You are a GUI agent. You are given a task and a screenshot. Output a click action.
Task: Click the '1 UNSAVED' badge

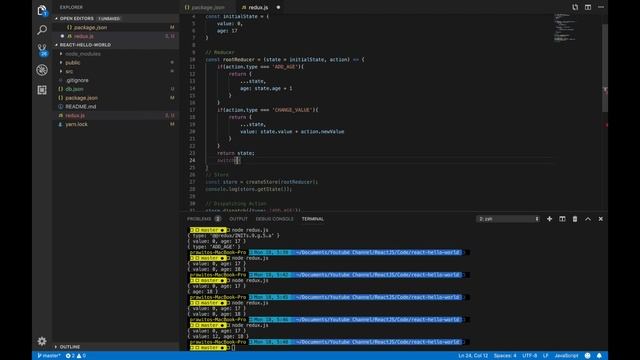[109, 18]
